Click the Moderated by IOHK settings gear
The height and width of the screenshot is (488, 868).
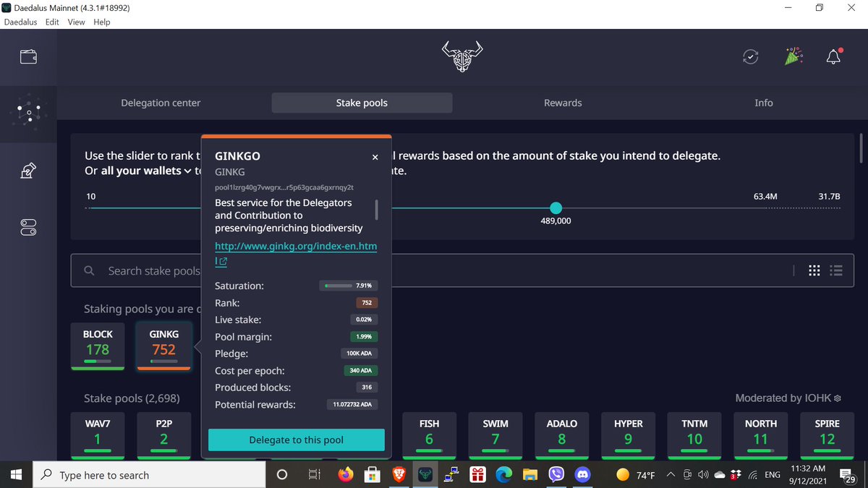pyautogui.click(x=837, y=398)
